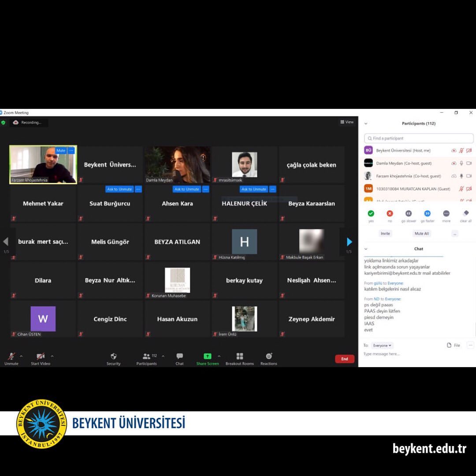Select the Hüsna Katılmış tile
The image size is (476, 476).
tap(244, 242)
